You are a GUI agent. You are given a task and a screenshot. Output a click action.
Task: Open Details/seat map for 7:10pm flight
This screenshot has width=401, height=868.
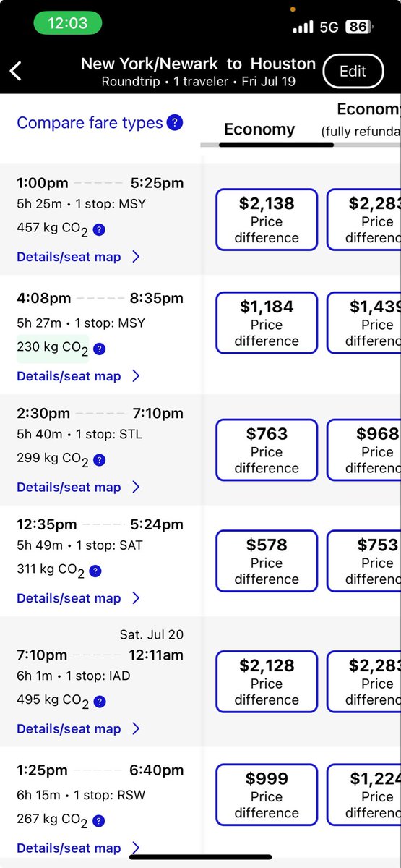click(78, 729)
